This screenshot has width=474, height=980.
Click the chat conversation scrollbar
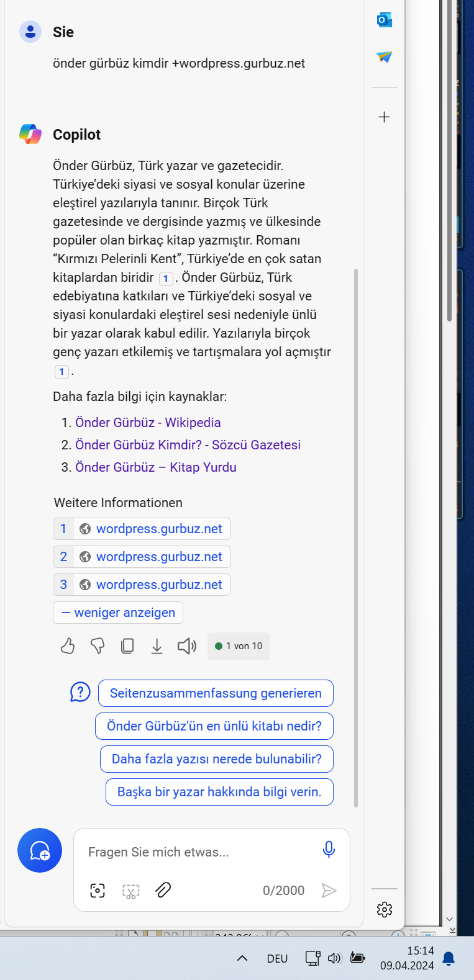pos(356,537)
